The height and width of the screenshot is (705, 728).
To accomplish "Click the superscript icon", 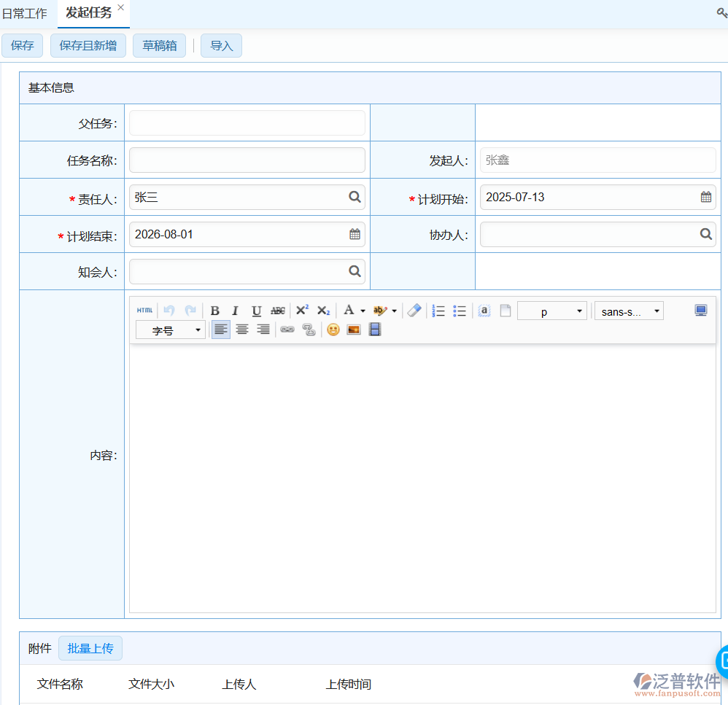I will pos(301,311).
